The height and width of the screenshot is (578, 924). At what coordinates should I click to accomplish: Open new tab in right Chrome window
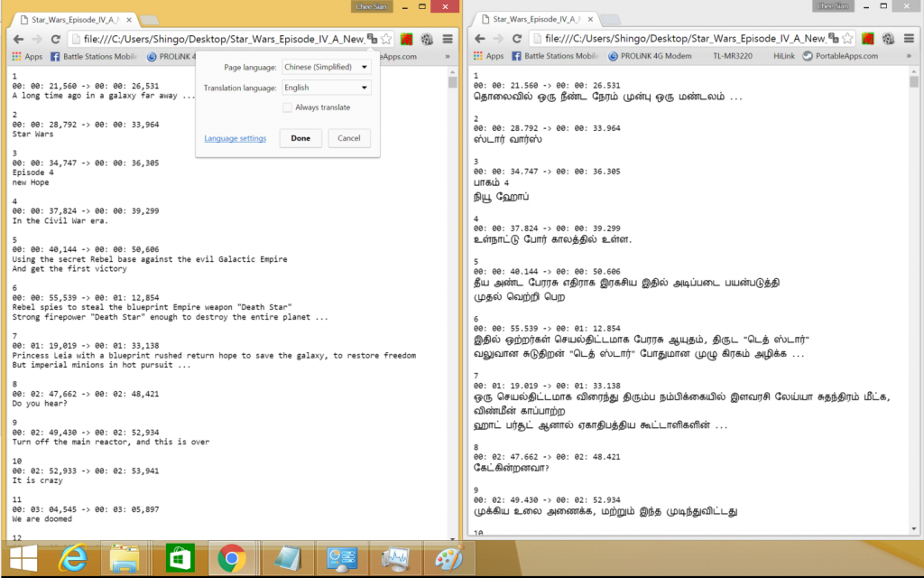tap(611, 20)
